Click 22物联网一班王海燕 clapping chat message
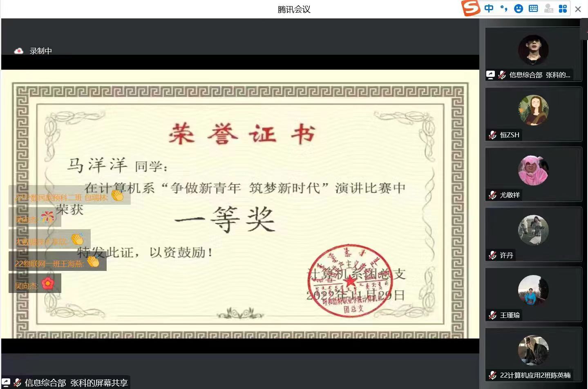The image size is (588, 389). tap(57, 263)
